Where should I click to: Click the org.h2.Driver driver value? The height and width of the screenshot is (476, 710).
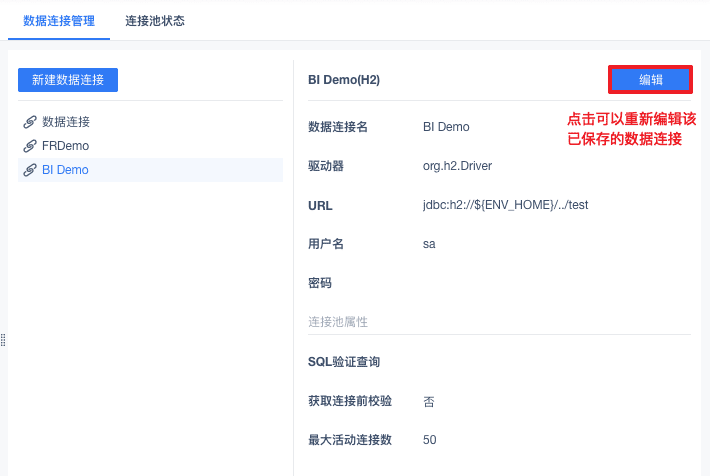pos(457,166)
